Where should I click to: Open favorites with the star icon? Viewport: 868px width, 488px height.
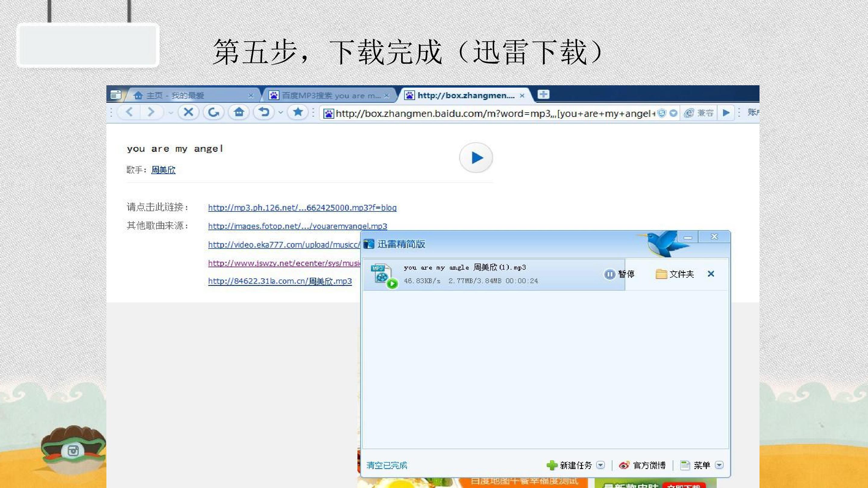pos(298,112)
